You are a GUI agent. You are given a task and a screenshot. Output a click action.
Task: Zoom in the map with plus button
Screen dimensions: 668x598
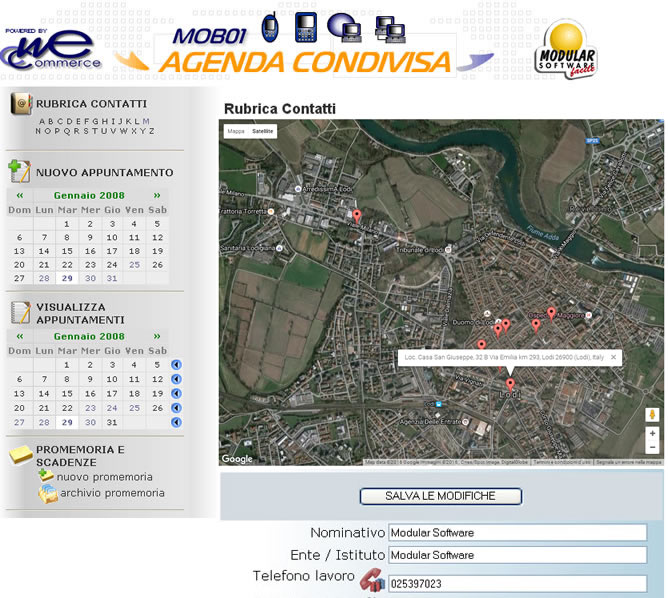[x=652, y=434]
